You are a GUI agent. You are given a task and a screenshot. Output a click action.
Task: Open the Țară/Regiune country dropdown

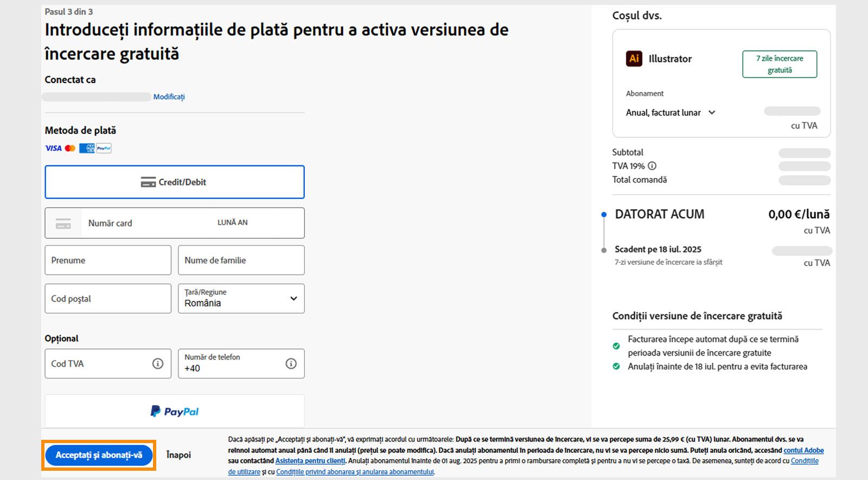pos(241,299)
